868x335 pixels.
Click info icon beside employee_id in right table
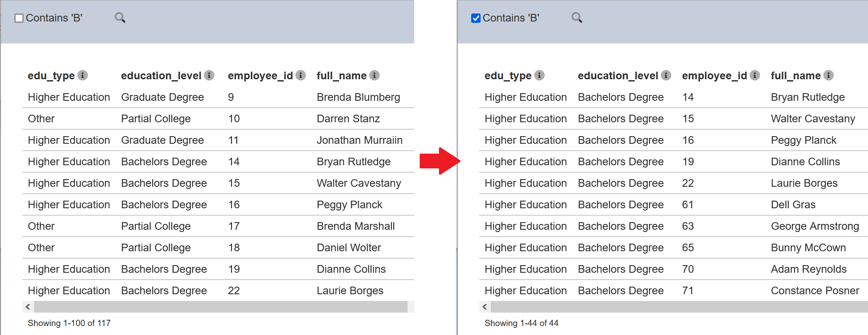tap(755, 75)
